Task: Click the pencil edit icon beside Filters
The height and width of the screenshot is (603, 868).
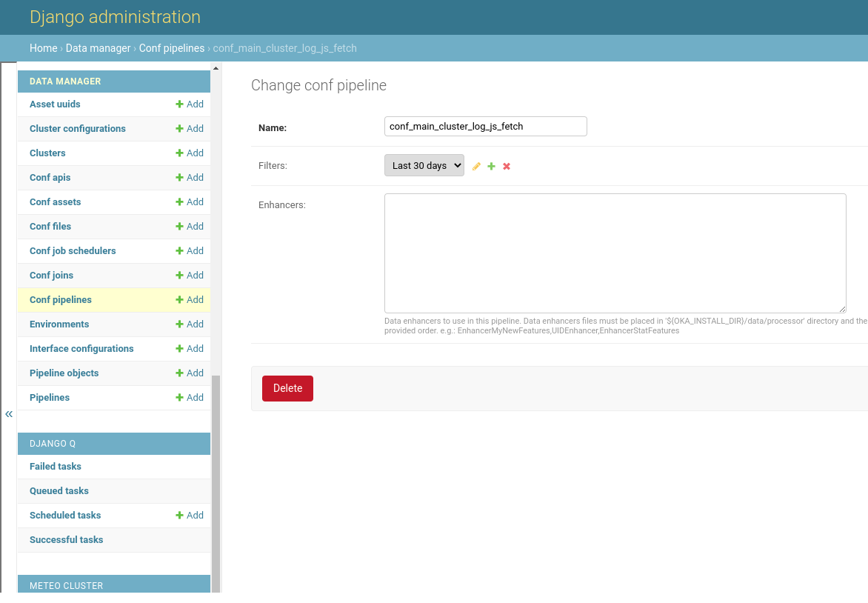Action: 476,166
